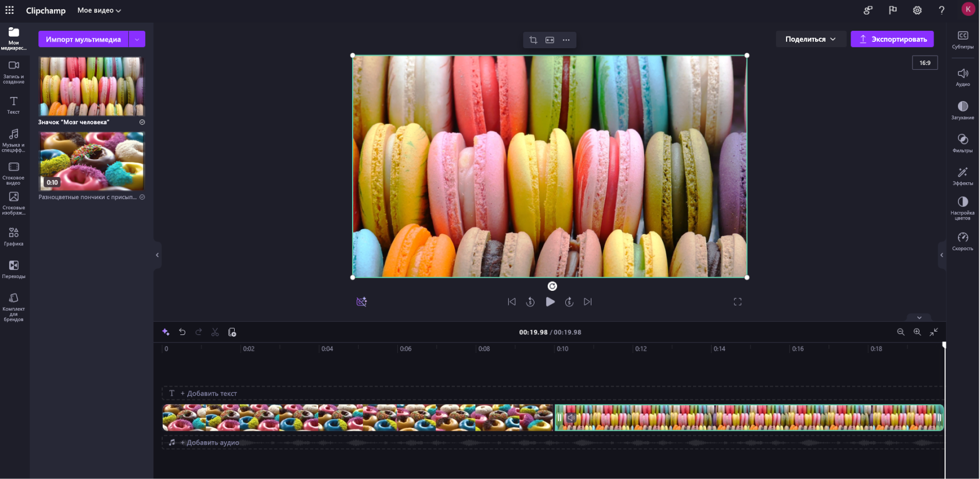
Task: Click the 0:04 mark on timeline ruler
Action: pos(327,349)
